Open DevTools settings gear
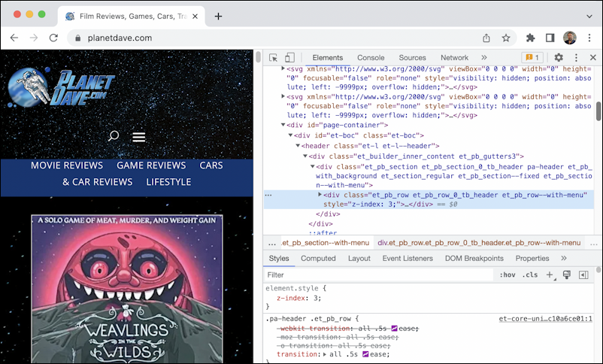 point(559,58)
